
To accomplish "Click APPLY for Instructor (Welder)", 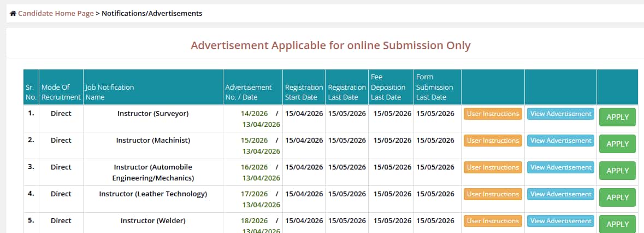I will (617, 224).
